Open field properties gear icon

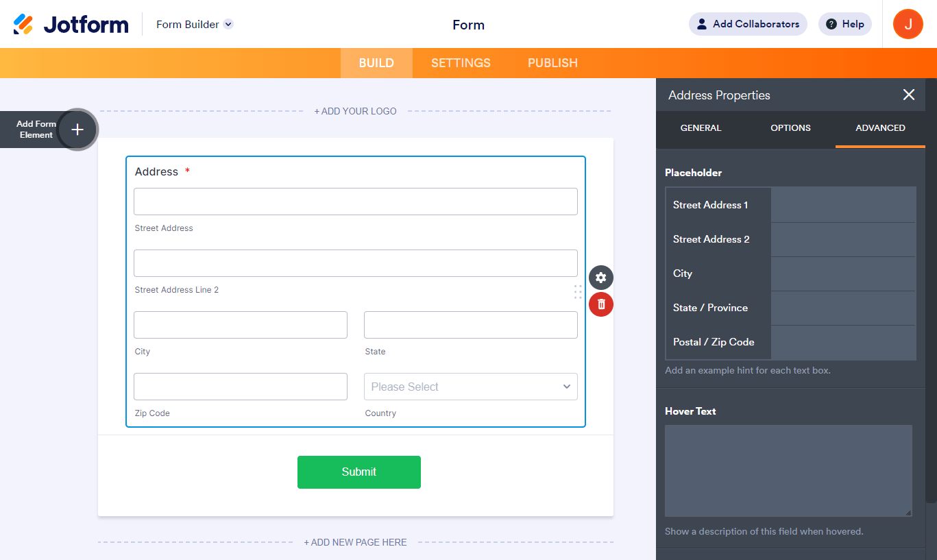point(601,278)
